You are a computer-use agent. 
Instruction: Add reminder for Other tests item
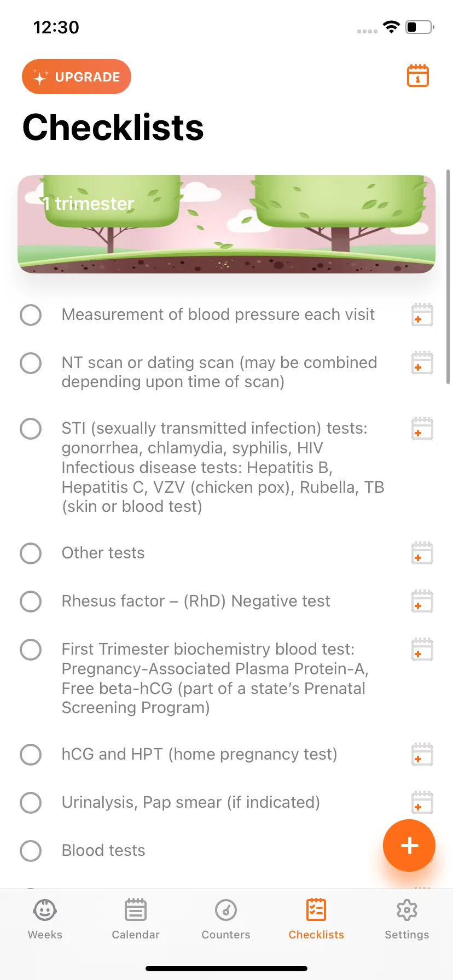(422, 553)
